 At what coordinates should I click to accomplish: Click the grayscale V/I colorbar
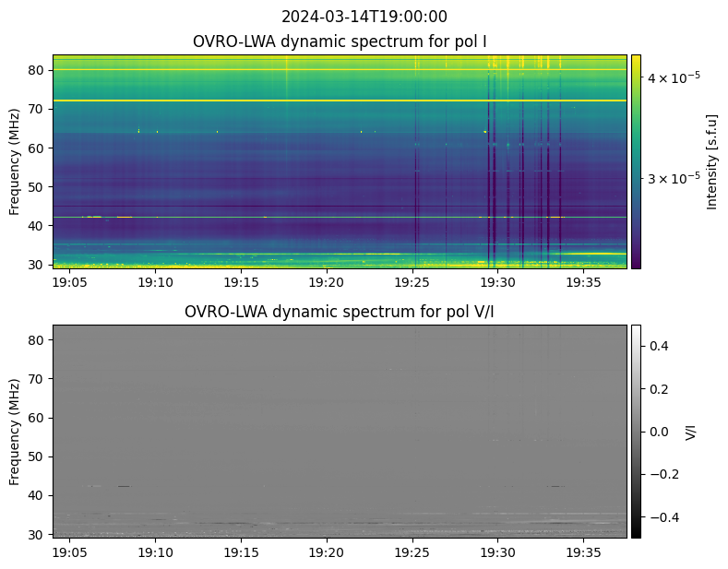click(636, 432)
